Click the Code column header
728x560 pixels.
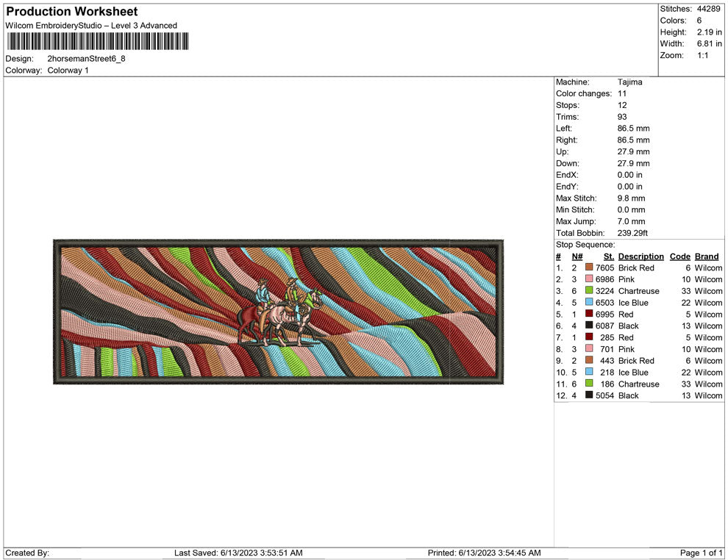pos(680,256)
